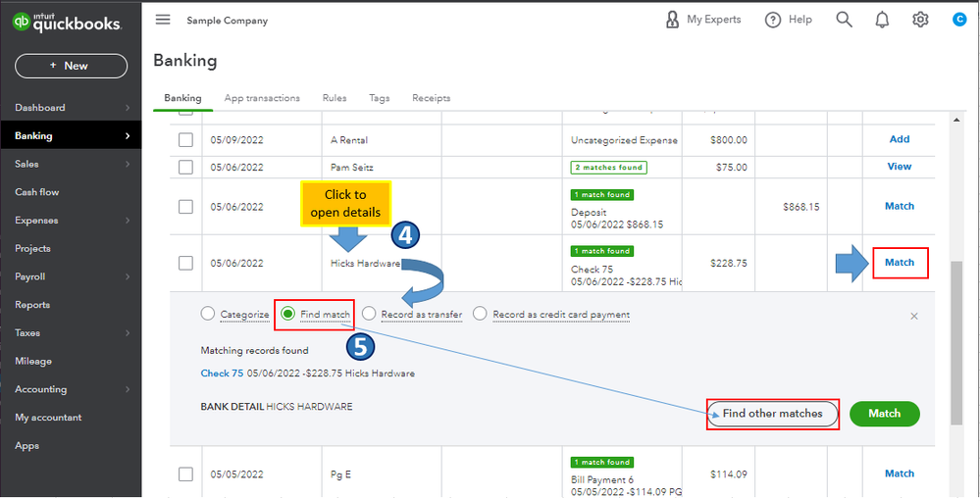Click Match link for Pg E row

pyautogui.click(x=900, y=473)
